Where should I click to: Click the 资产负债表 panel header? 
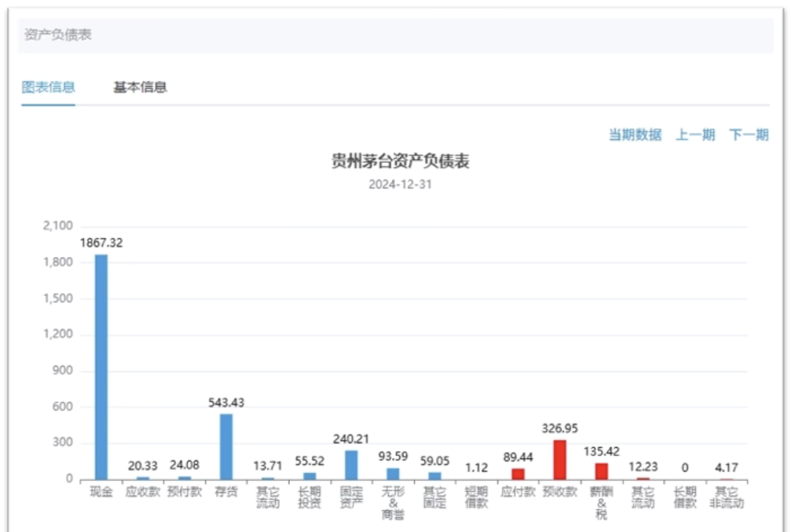click(x=58, y=35)
